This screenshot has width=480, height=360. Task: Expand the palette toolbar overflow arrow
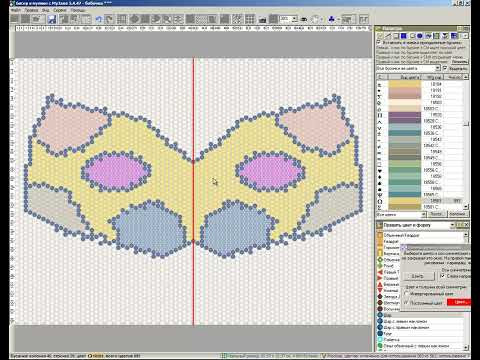coord(465,36)
